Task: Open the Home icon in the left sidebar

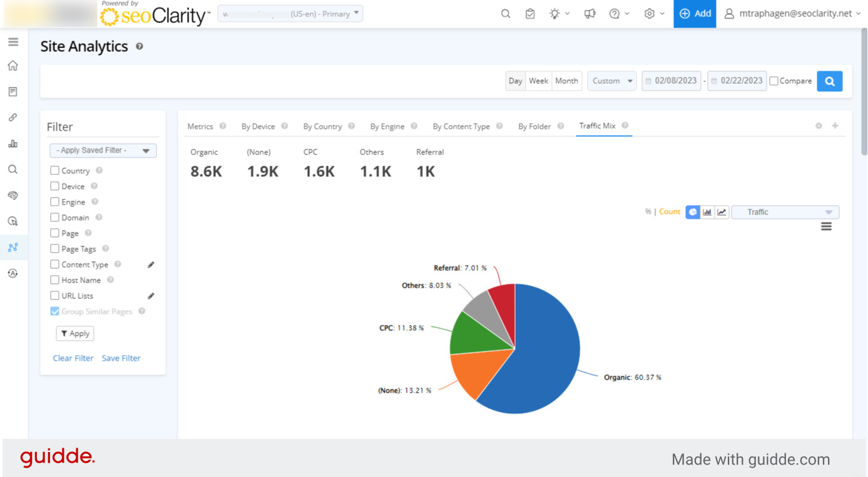Action: tap(13, 65)
